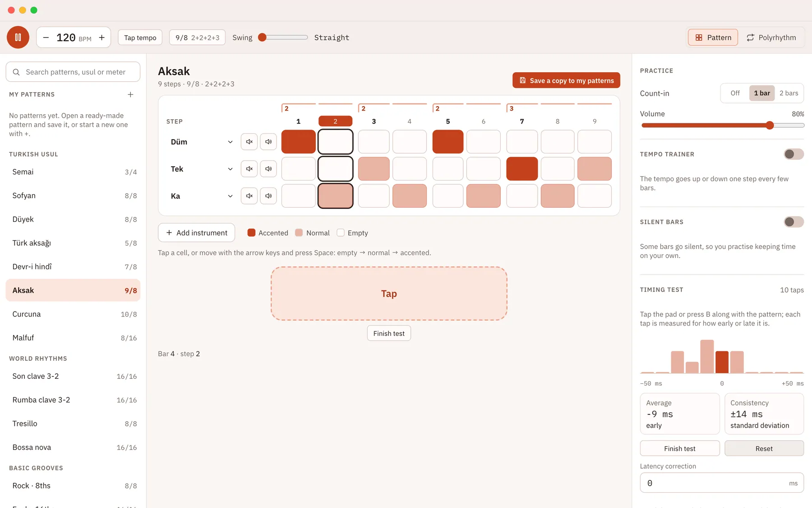812x508 pixels.
Task: Enable the Tempo Trainer switch
Action: 794,154
